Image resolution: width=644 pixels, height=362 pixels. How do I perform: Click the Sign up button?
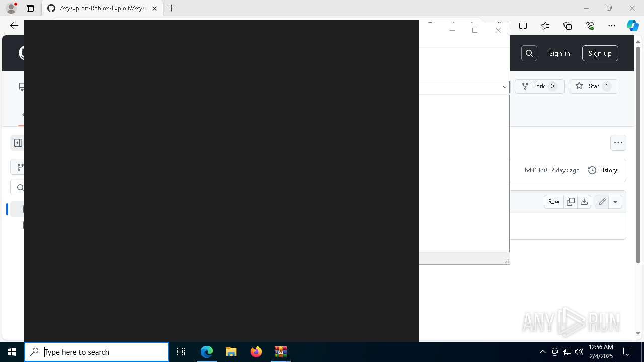(x=600, y=53)
